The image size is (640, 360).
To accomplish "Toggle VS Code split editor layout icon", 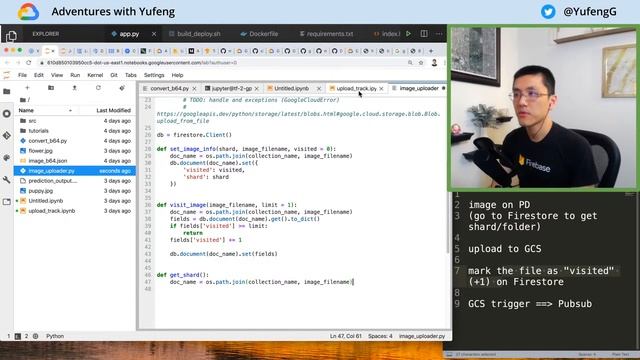I will click(424, 34).
